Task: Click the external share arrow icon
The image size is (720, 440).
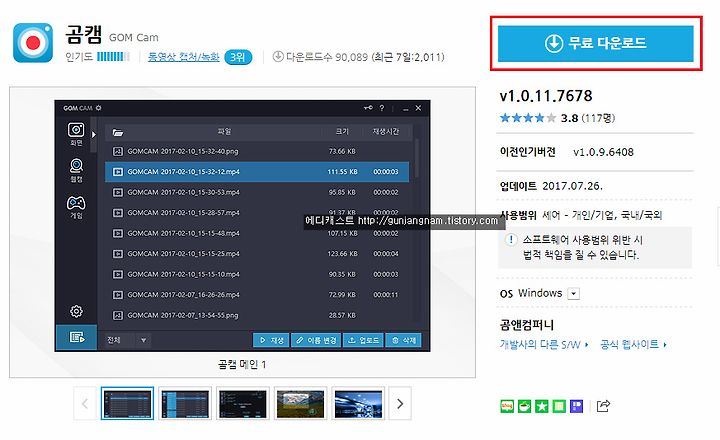Action: click(603, 406)
